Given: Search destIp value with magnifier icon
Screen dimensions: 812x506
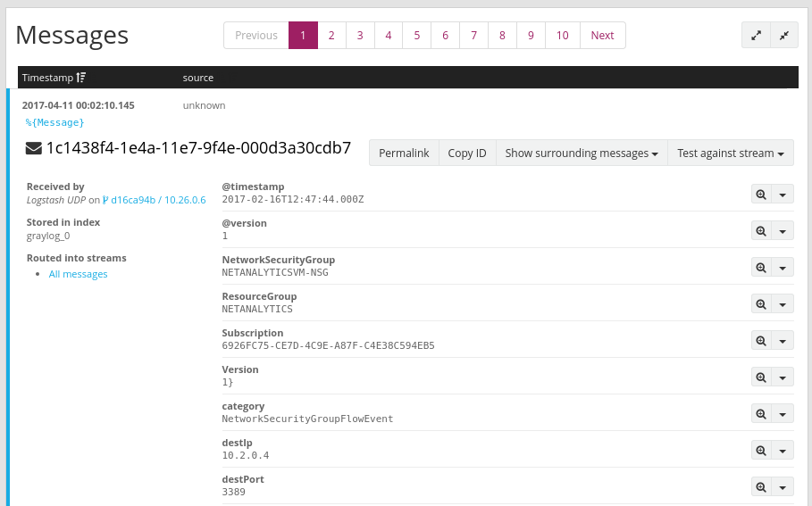Looking at the screenshot, I should (x=761, y=451).
